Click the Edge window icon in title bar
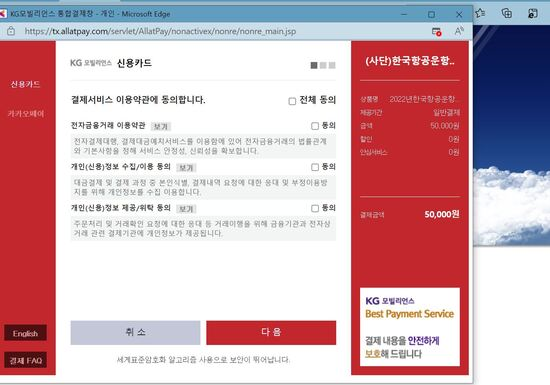 click(x=3, y=14)
